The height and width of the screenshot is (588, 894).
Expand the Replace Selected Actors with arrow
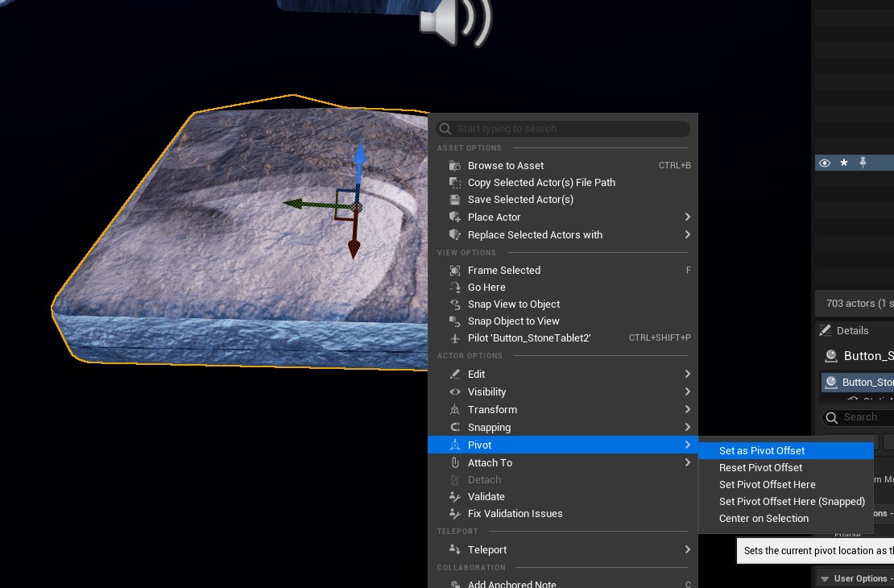point(687,234)
